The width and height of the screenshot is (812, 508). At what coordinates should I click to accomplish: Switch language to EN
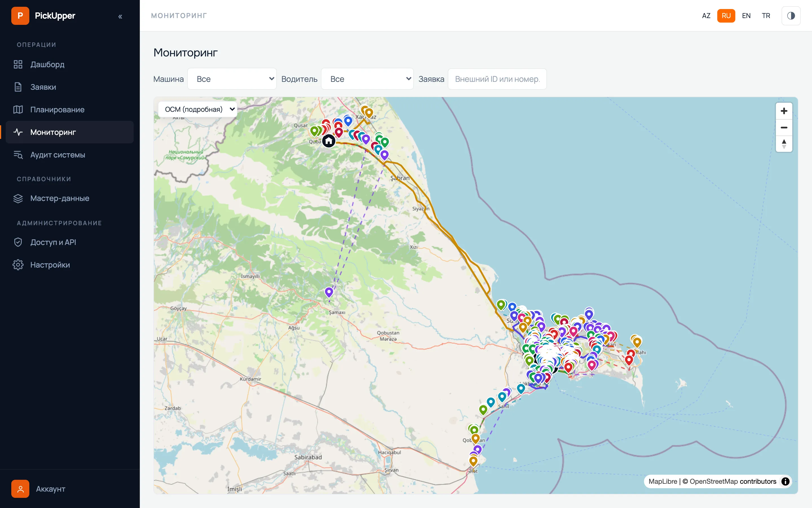[746, 16]
